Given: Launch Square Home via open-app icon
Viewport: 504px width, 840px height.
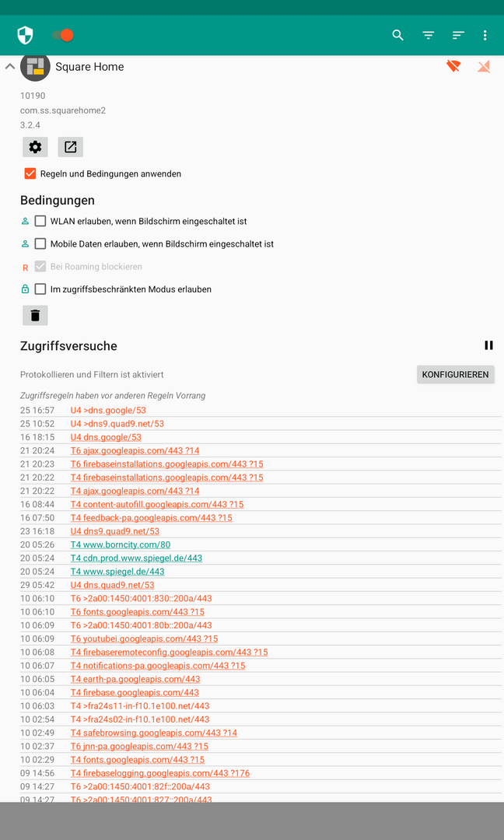Looking at the screenshot, I should tap(70, 147).
